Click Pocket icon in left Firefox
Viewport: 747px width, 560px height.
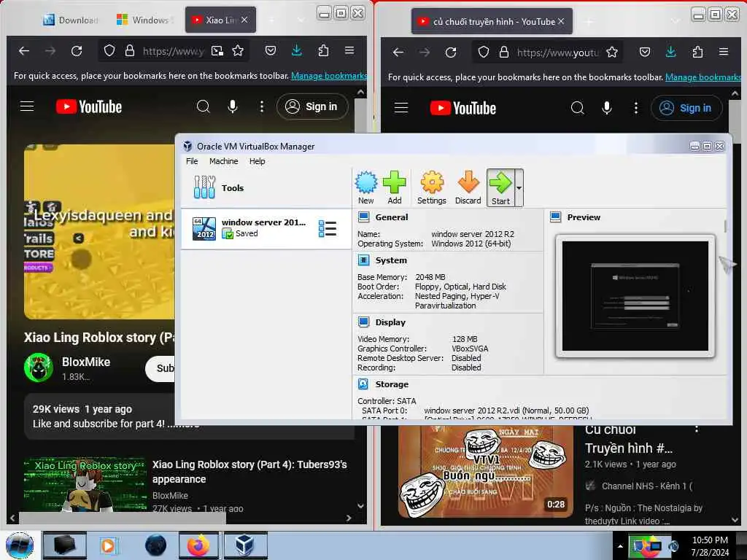(271, 50)
